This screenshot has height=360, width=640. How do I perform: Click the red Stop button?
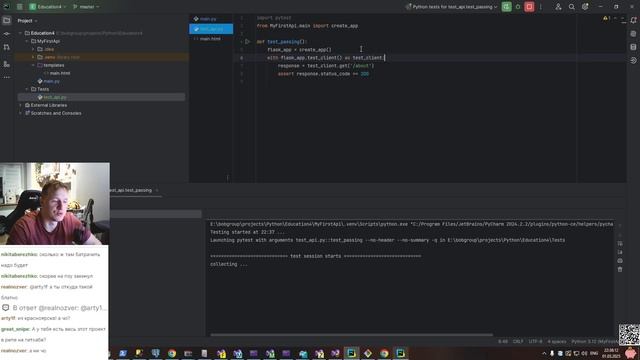[529, 7]
